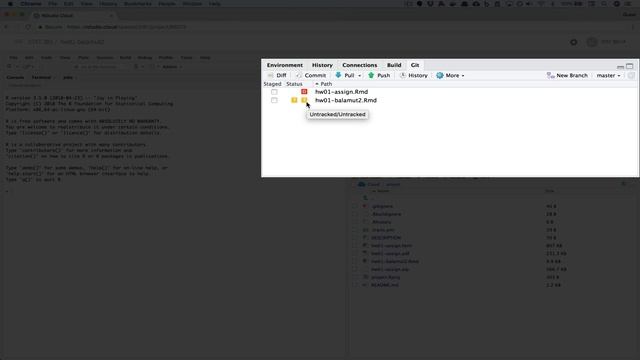Select the RStudio Cloud browser tab

point(73,16)
